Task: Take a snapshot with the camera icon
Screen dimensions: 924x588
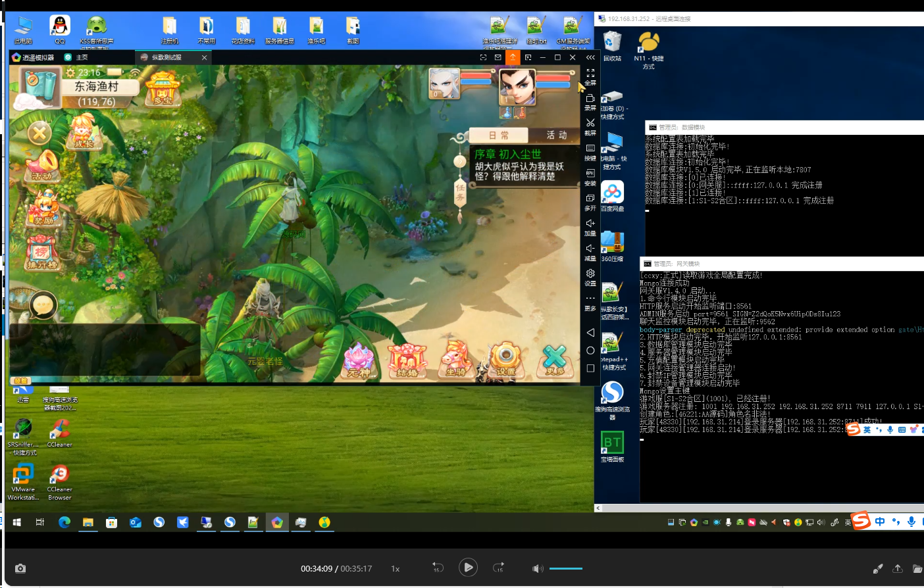Action: coord(20,568)
